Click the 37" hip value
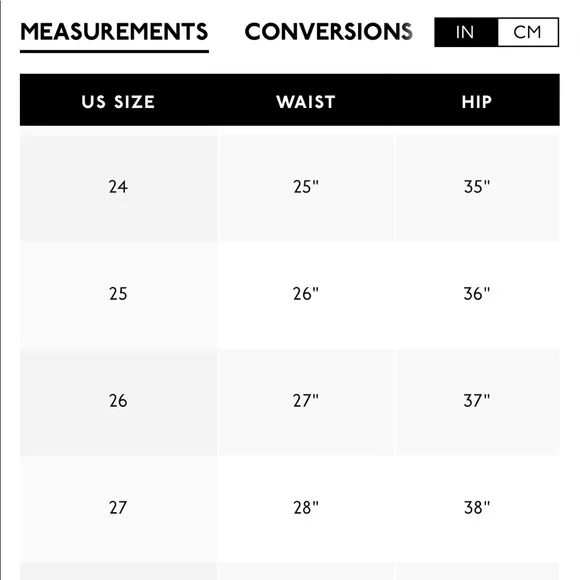 click(477, 401)
